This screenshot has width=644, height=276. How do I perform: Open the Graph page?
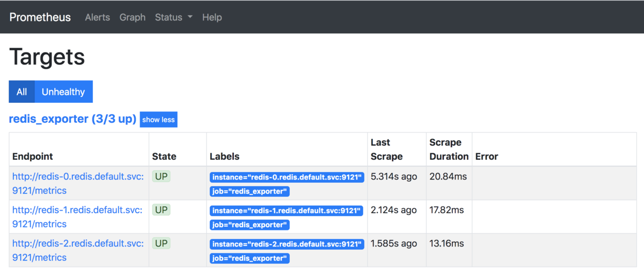tap(133, 17)
